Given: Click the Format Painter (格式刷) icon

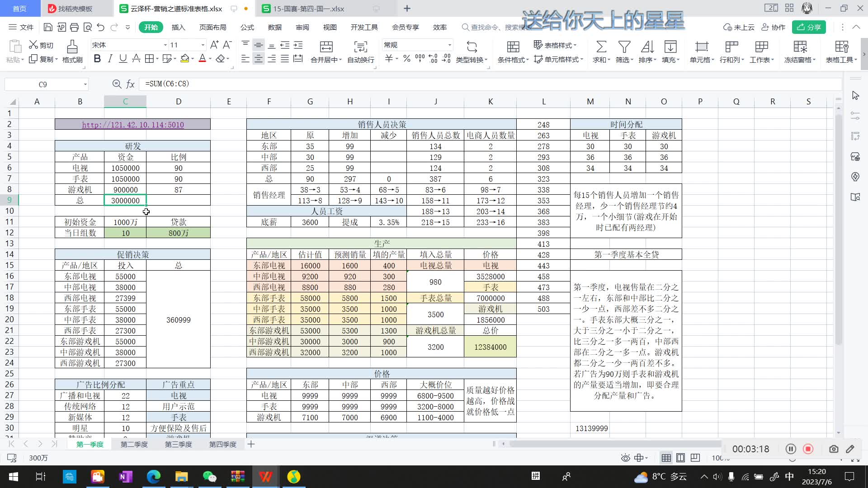Looking at the screenshot, I should (72, 47).
